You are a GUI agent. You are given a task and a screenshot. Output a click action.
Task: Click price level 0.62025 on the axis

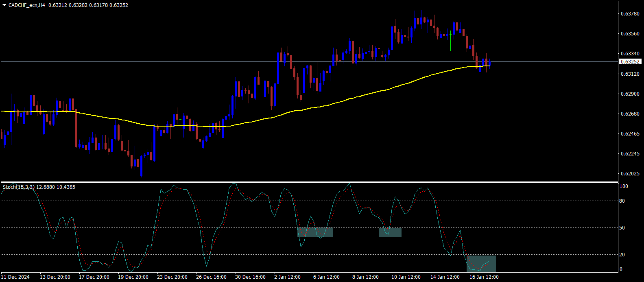click(629, 174)
